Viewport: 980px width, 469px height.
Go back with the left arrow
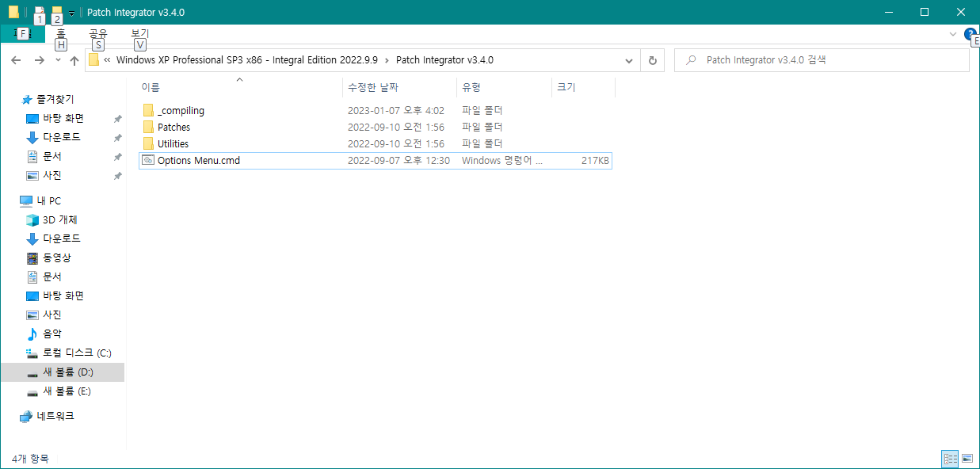pyautogui.click(x=16, y=60)
